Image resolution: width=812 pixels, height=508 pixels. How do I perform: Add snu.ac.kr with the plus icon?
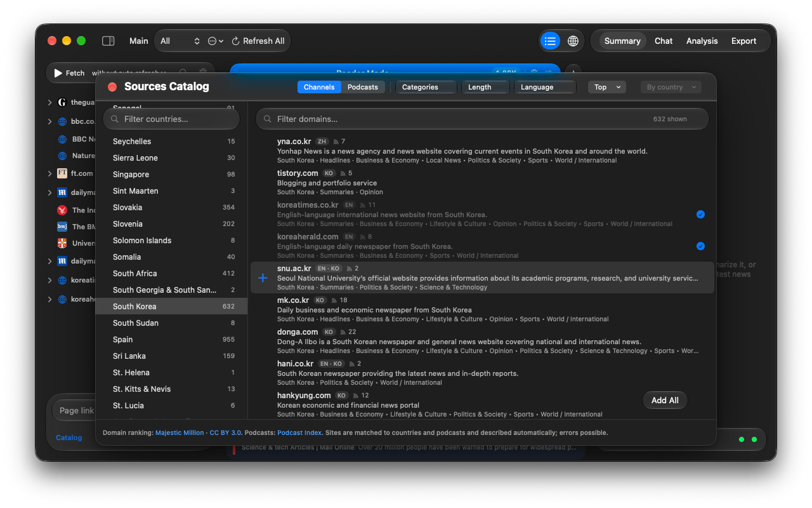click(263, 278)
